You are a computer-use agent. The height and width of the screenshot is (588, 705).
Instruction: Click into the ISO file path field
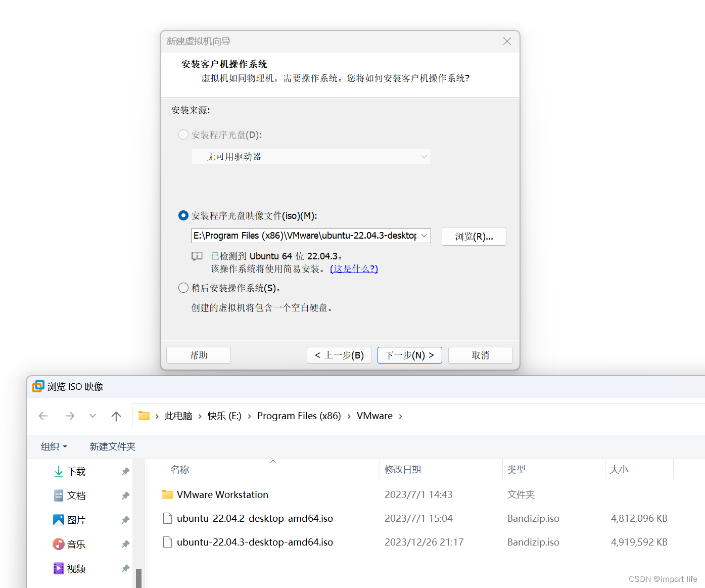tap(305, 236)
